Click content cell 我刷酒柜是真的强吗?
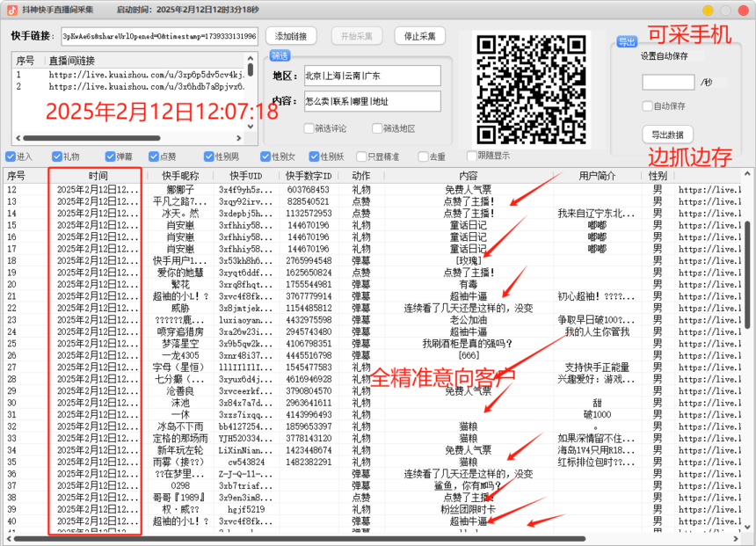This screenshot has height=546, width=756. tap(469, 344)
